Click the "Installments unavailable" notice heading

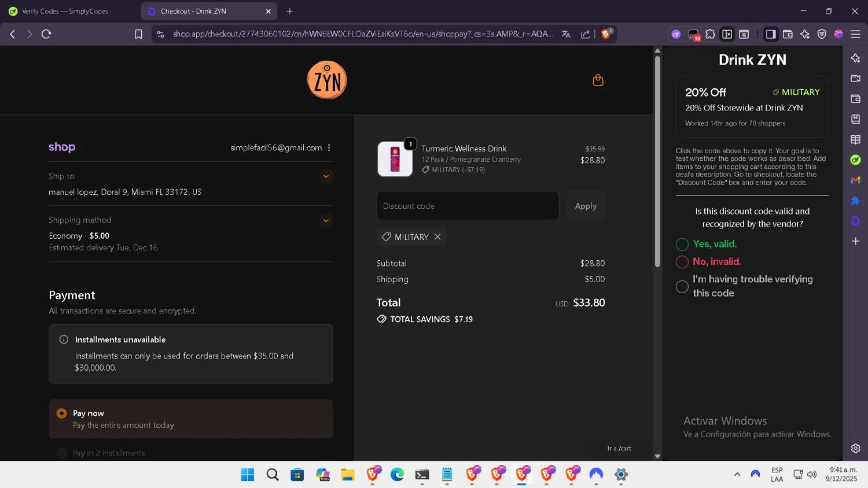pos(120,340)
